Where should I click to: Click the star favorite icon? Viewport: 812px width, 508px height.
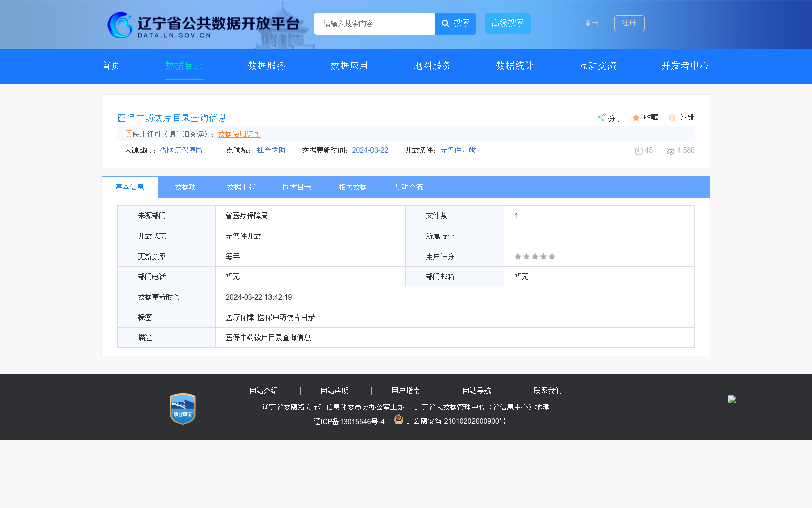[636, 118]
